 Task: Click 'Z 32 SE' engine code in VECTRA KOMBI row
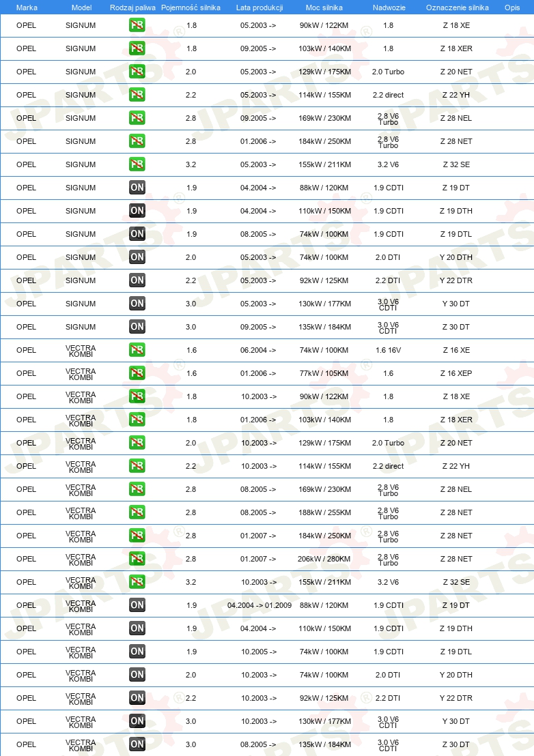pyautogui.click(x=456, y=582)
